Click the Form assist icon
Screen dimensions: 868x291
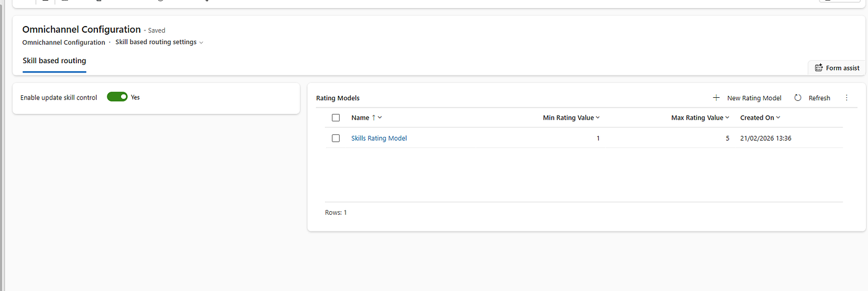pos(818,67)
